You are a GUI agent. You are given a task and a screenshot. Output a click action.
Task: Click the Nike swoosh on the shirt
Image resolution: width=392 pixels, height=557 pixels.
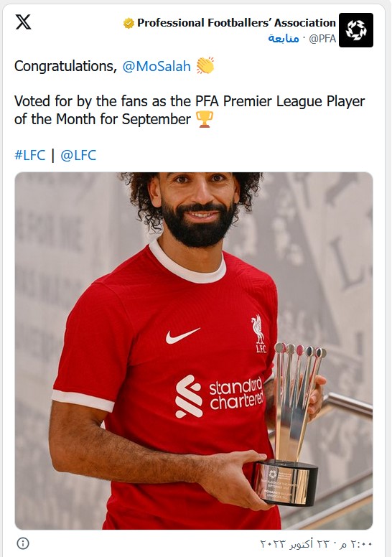182,336
